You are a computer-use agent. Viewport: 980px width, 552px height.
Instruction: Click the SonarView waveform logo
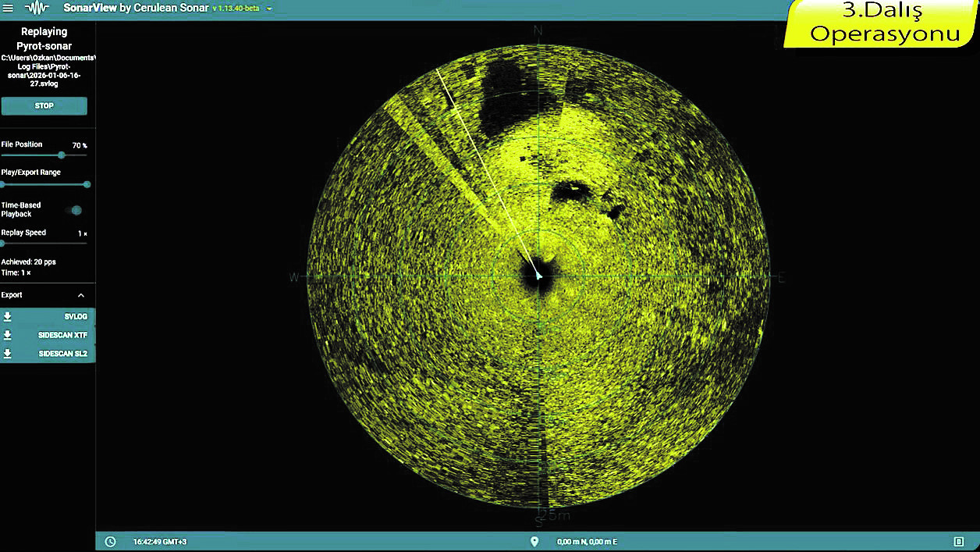(37, 8)
